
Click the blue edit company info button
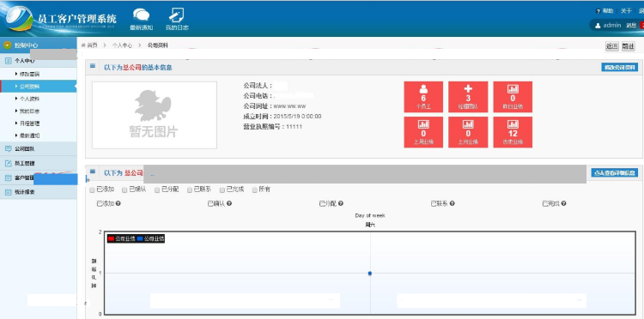620,67
